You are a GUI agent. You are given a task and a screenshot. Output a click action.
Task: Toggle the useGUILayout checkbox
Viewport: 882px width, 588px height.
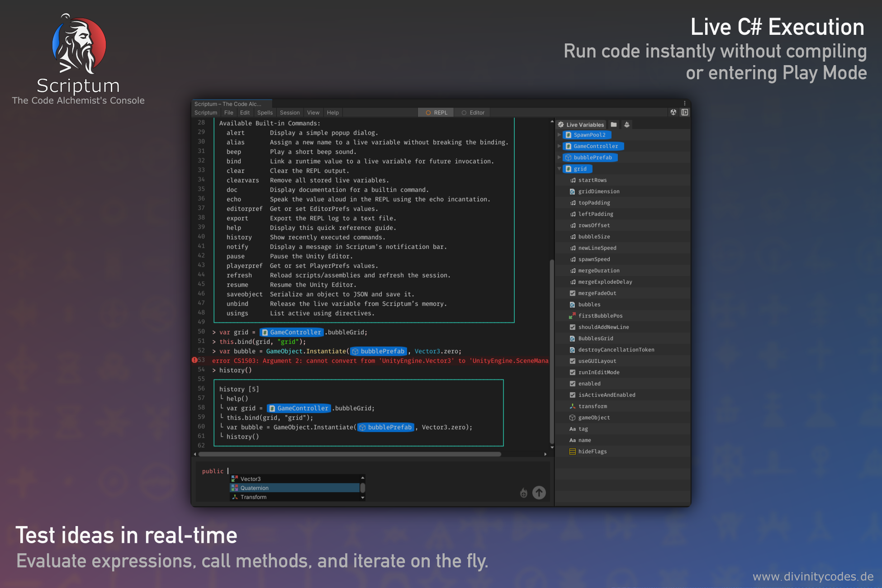point(573,361)
